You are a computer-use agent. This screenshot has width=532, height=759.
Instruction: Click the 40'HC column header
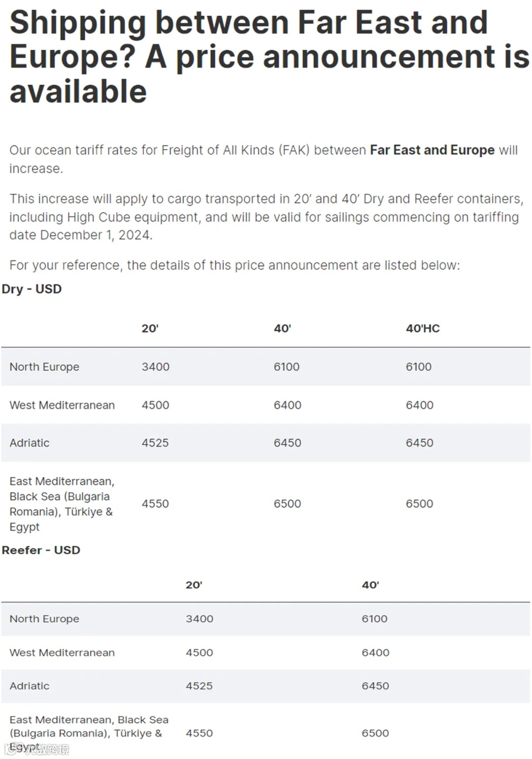(x=423, y=329)
